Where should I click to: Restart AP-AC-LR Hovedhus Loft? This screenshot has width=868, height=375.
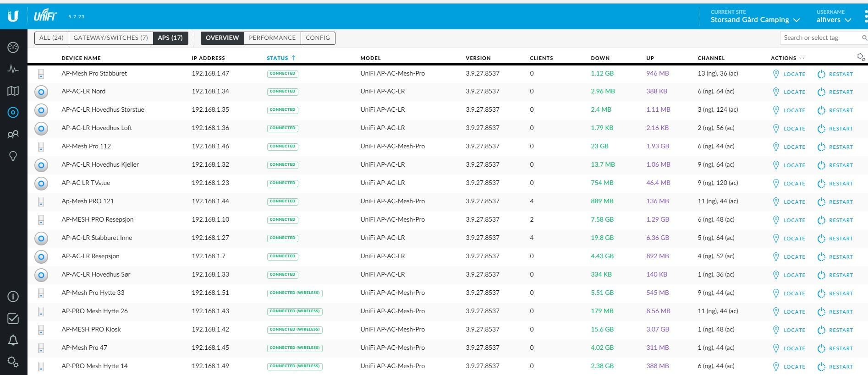point(835,129)
